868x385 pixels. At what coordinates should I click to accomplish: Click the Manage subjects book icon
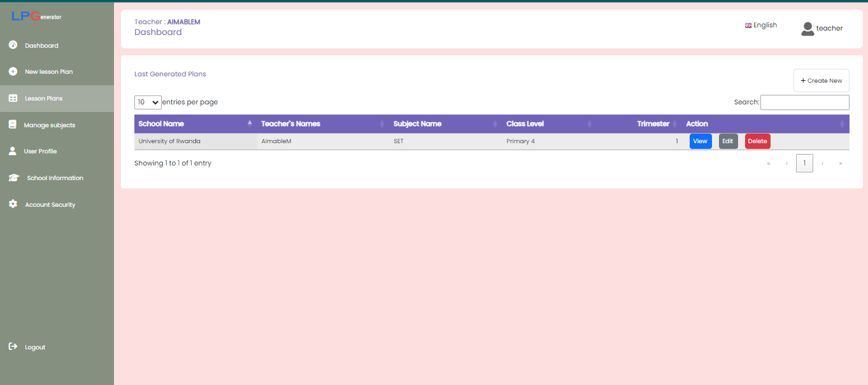tap(12, 125)
